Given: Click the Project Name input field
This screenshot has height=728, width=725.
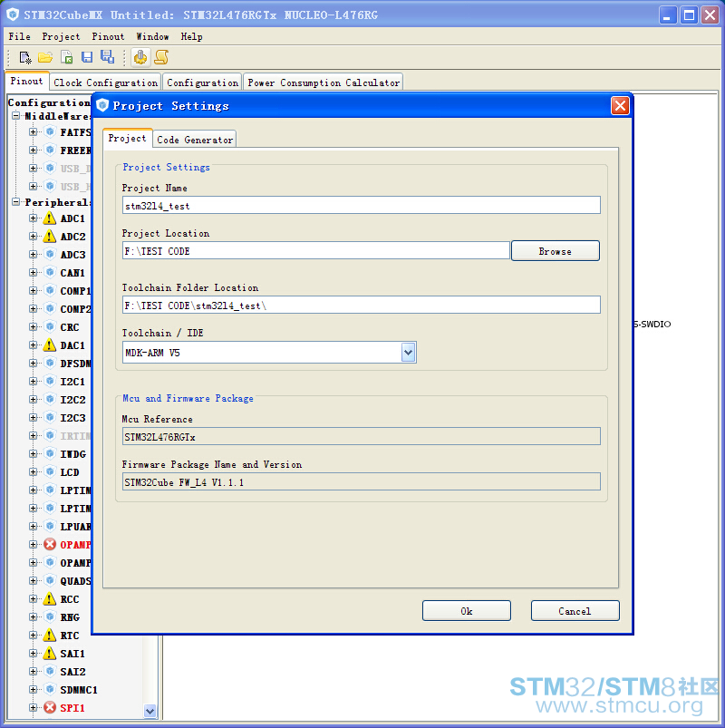Looking at the screenshot, I should 361,205.
